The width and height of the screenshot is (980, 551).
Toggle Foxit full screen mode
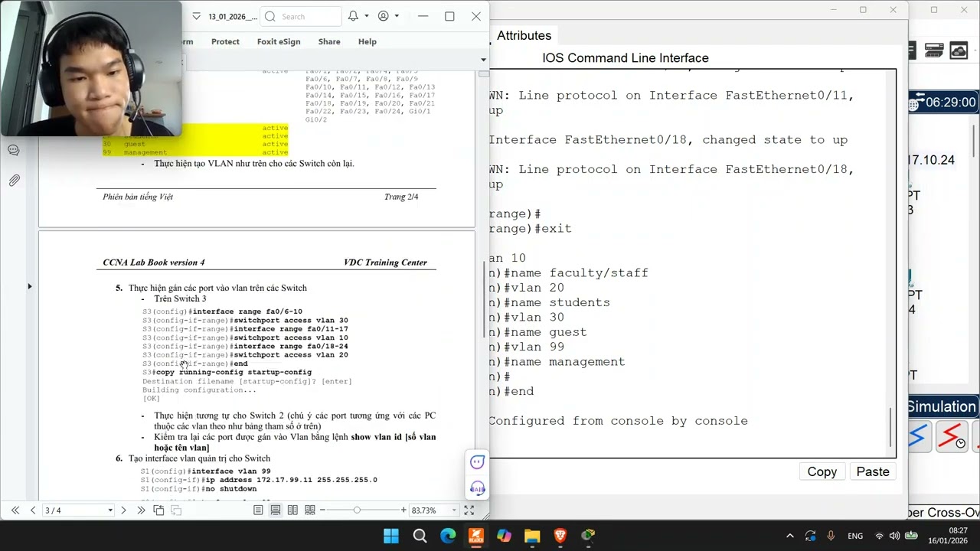pyautogui.click(x=469, y=510)
